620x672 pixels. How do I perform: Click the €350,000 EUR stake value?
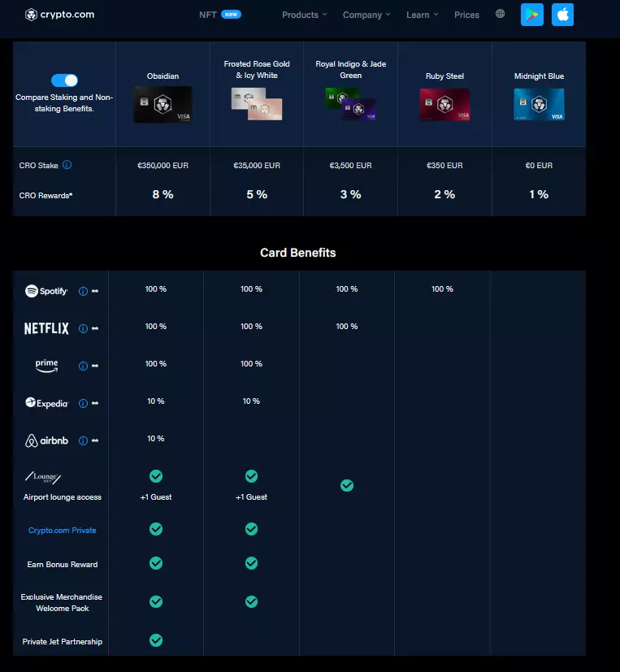tap(163, 166)
